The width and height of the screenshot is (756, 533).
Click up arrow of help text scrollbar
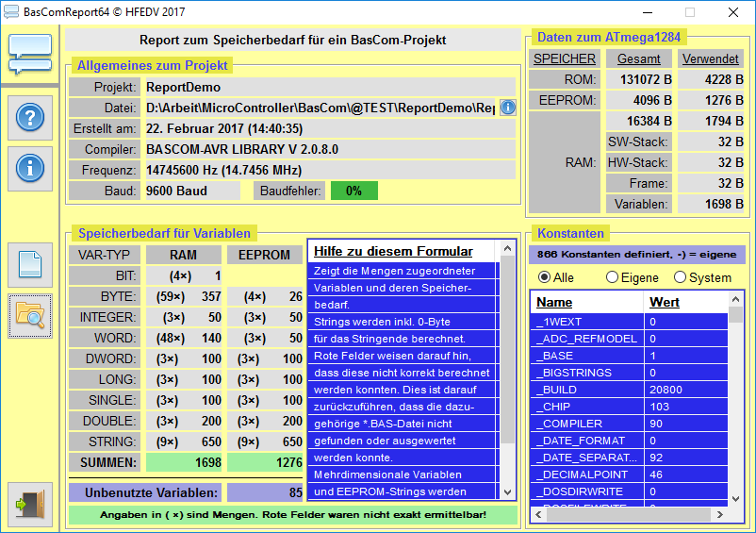tap(507, 248)
